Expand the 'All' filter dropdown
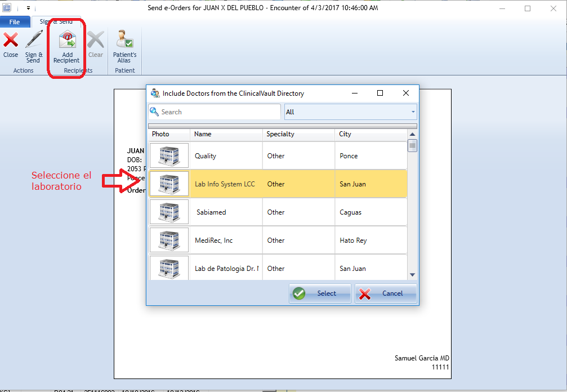The height and width of the screenshot is (392, 567). (413, 112)
